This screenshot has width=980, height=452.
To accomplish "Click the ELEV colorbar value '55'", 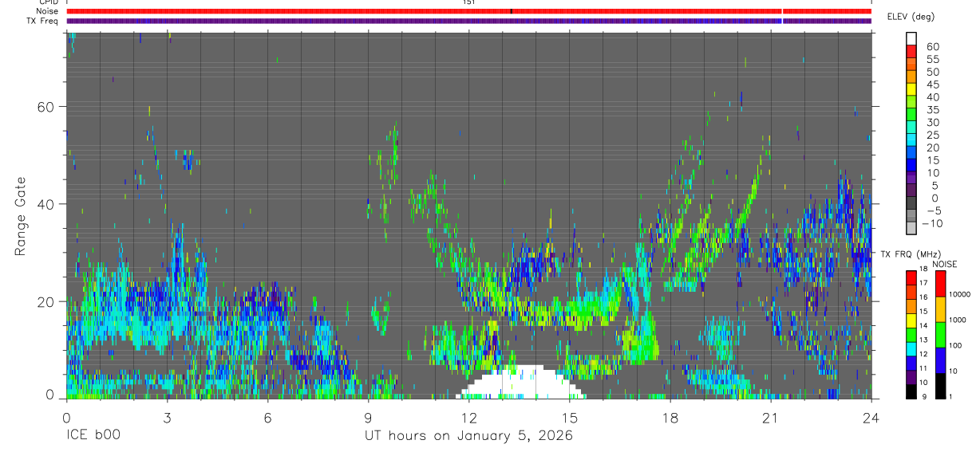I will [x=933, y=59].
